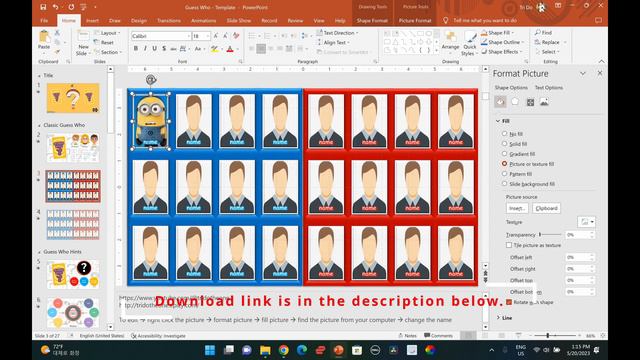Click Accessibility: Investigate in status bar

(158, 336)
